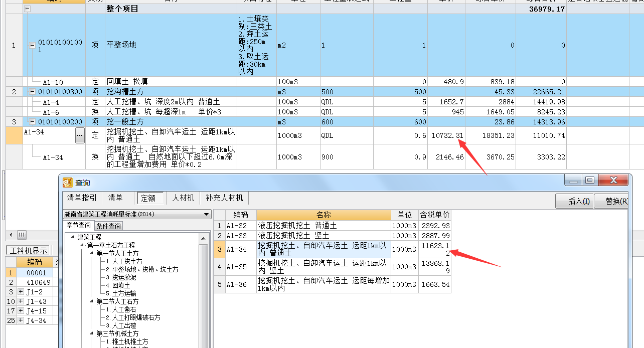Select tree item 1.人工凿石
The width and height of the screenshot is (644, 348).
click(121, 309)
